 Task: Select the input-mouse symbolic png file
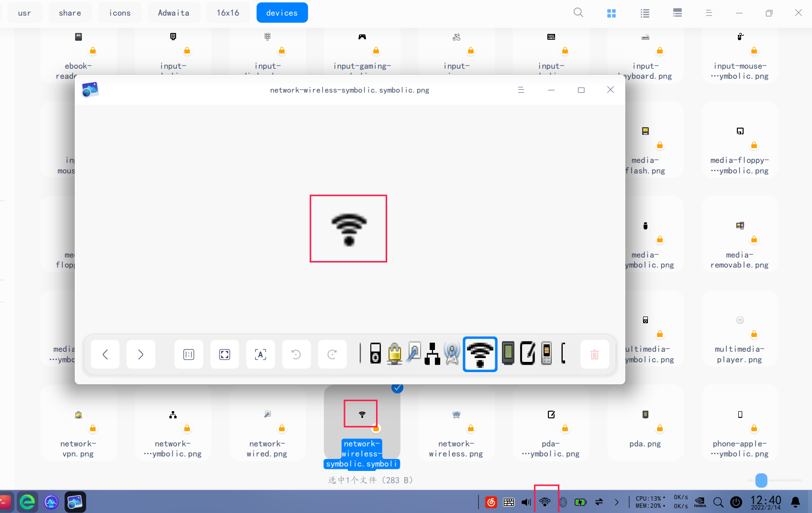point(740,55)
